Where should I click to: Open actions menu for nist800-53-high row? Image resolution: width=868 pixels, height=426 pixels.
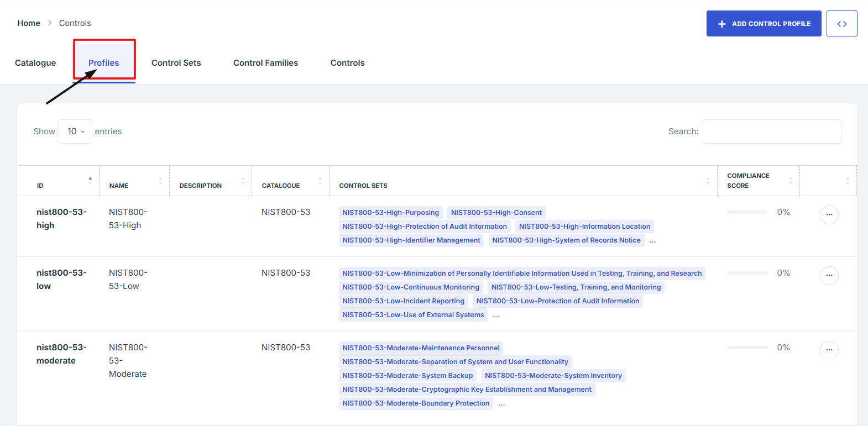click(829, 214)
